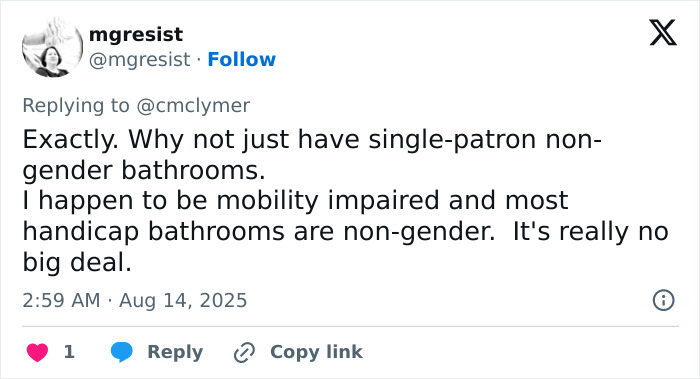700x379 pixels.
Task: Click the 'Exactly. Why not just' first line
Action: [312, 139]
